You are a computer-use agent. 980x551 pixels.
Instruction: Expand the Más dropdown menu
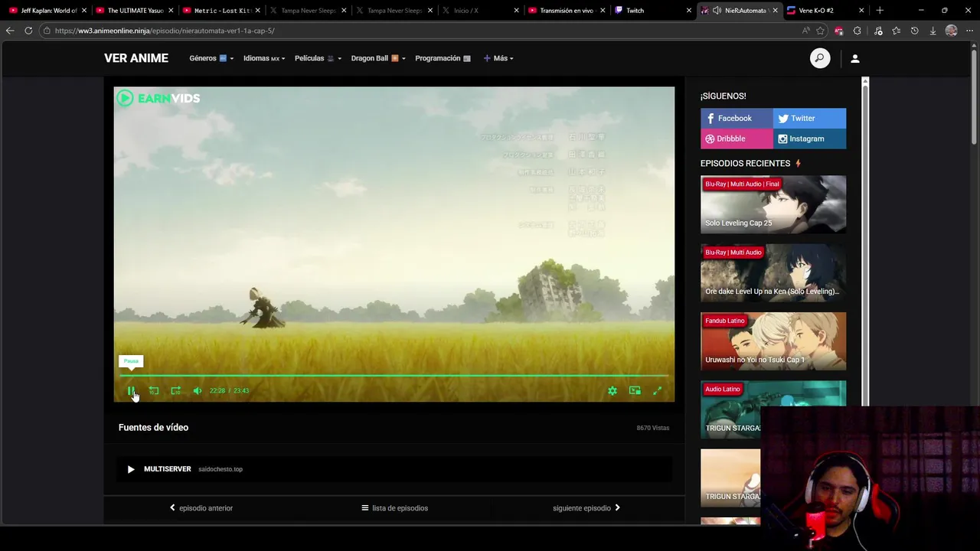coord(498,58)
